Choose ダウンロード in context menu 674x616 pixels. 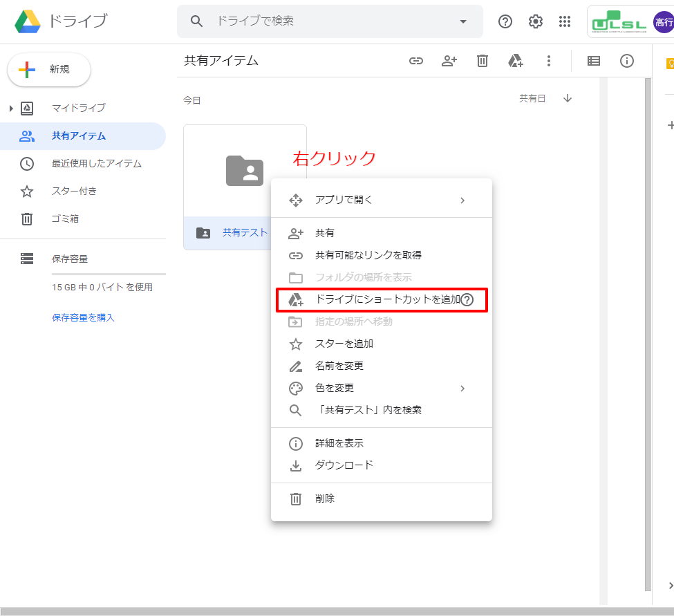382,465
